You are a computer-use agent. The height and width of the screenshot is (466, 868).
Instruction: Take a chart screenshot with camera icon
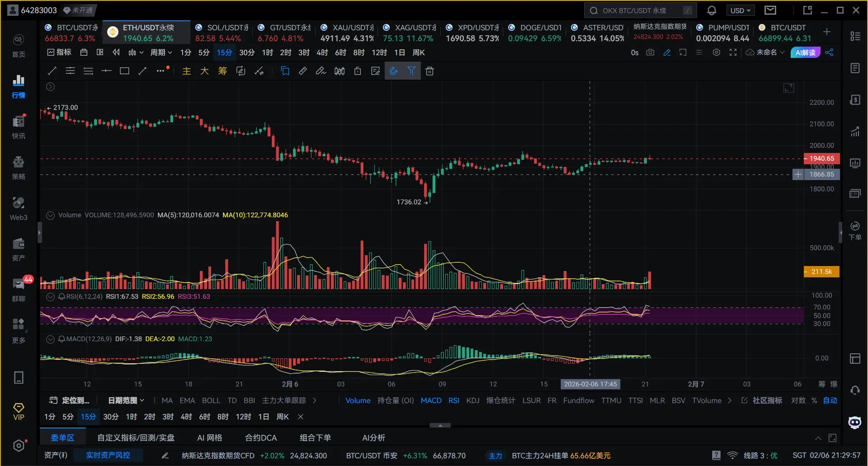(650, 52)
